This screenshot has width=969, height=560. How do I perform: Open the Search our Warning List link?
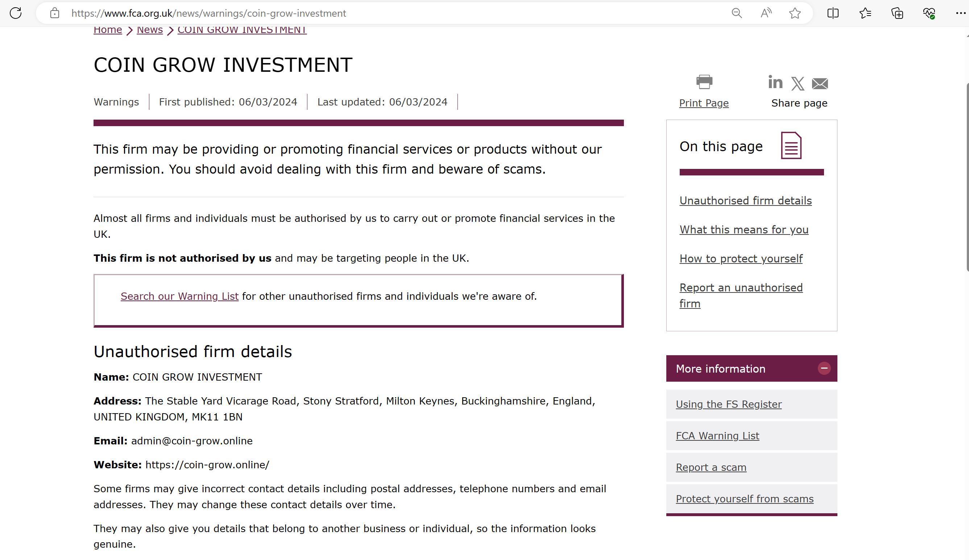tap(179, 296)
